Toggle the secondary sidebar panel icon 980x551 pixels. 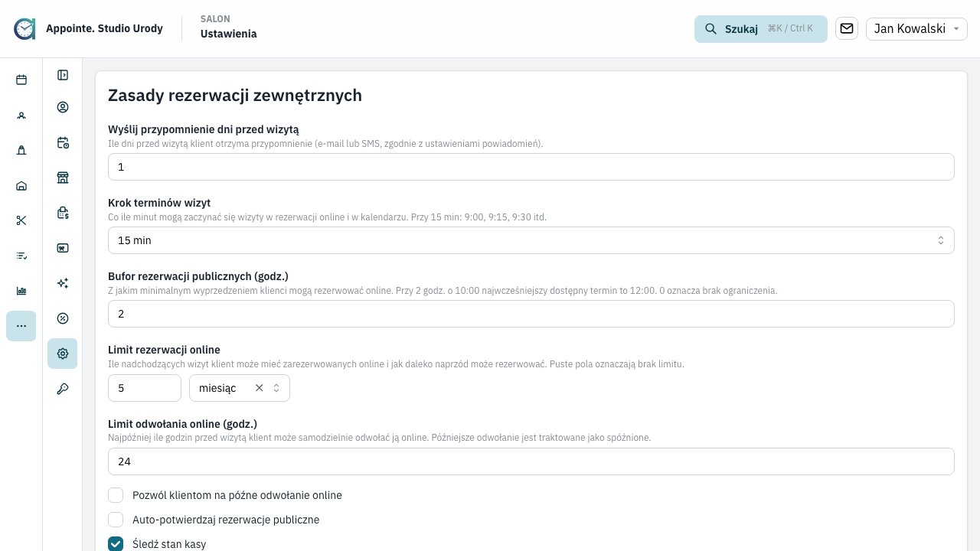pyautogui.click(x=63, y=75)
